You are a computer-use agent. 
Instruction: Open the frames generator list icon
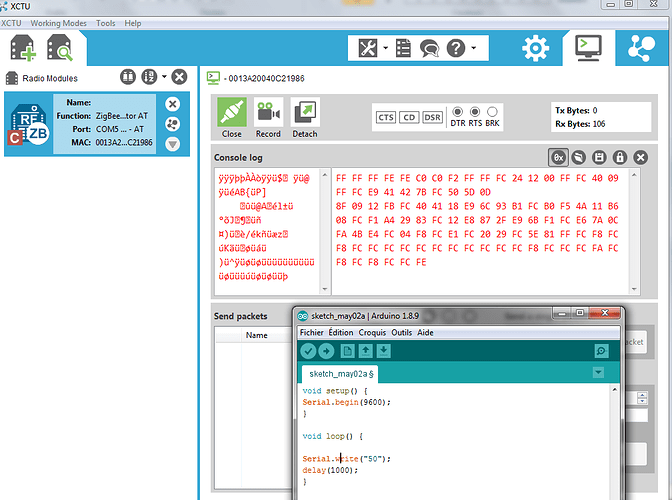(x=403, y=48)
